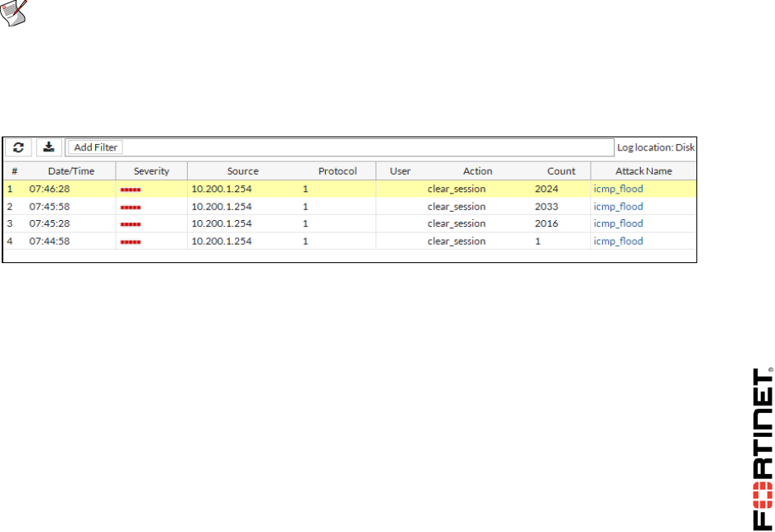Select the User column header
The width and height of the screenshot is (775, 532).
click(399, 171)
